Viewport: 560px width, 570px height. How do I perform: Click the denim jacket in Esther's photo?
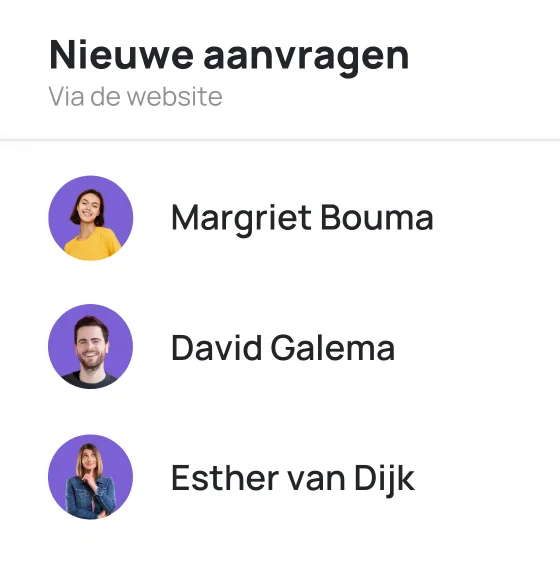pyautogui.click(x=90, y=498)
